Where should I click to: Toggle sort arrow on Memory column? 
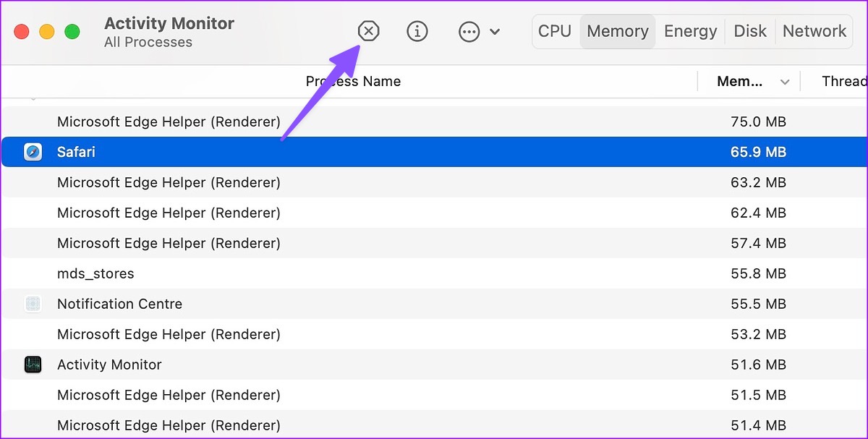pyautogui.click(x=785, y=82)
